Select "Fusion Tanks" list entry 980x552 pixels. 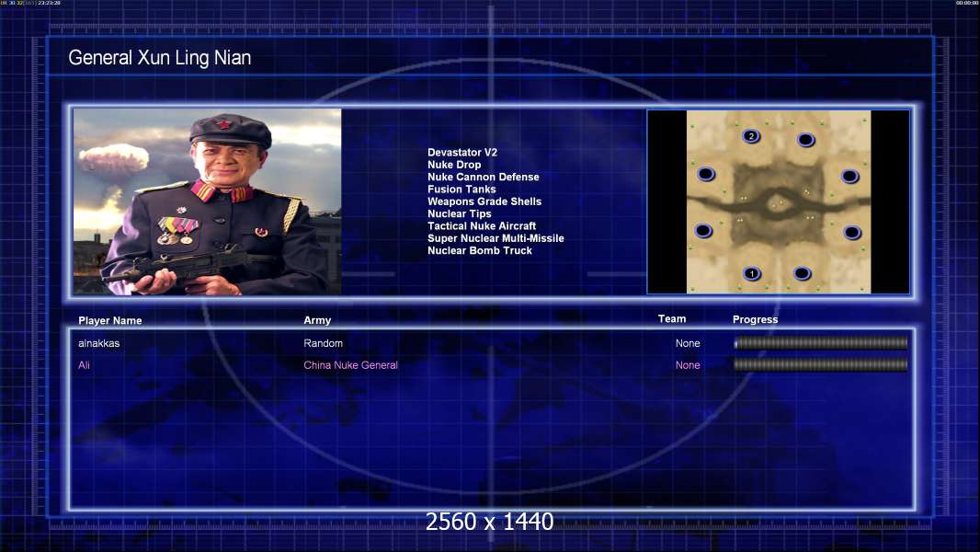click(x=462, y=189)
